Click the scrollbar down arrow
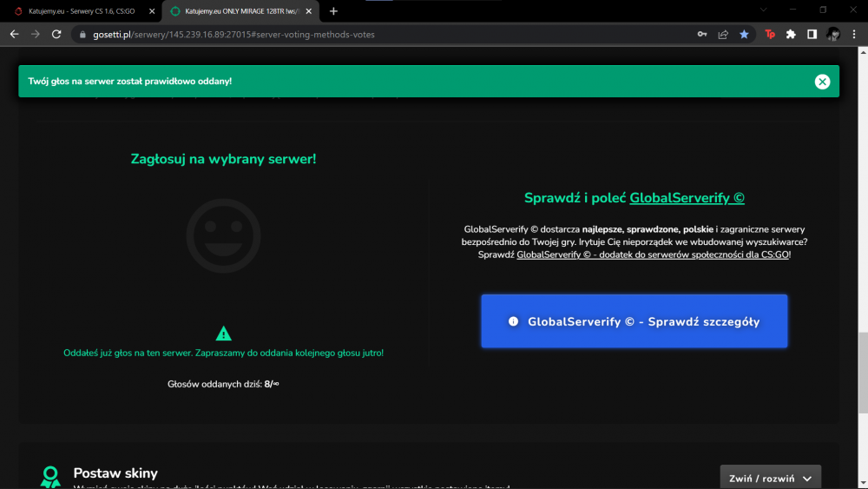This screenshot has width=868, height=489. coord(863,484)
